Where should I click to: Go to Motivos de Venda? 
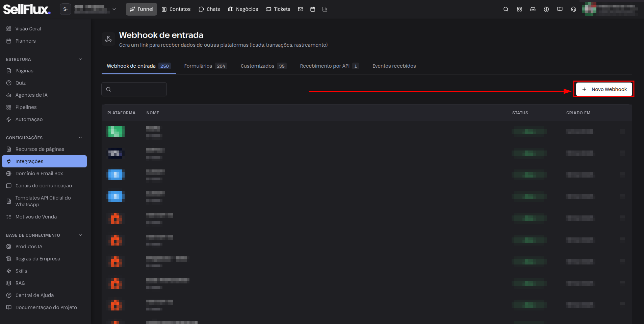click(44, 217)
